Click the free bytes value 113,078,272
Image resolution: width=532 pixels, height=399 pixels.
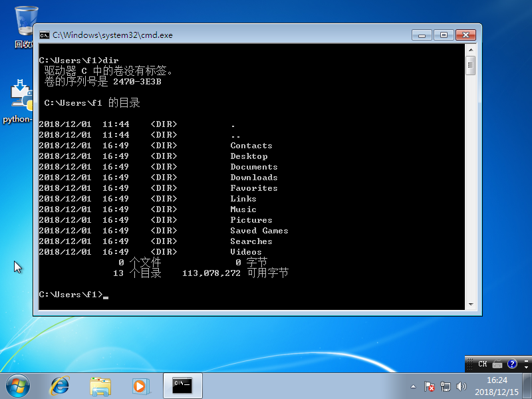tap(211, 273)
